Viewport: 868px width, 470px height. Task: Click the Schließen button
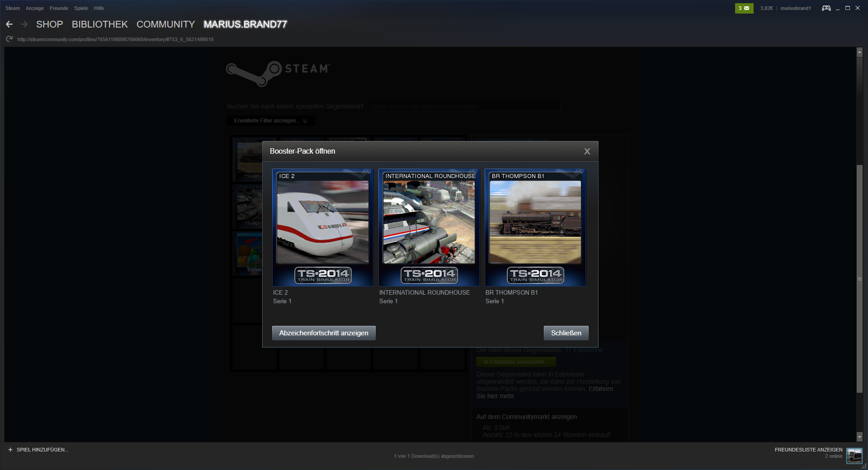point(566,333)
